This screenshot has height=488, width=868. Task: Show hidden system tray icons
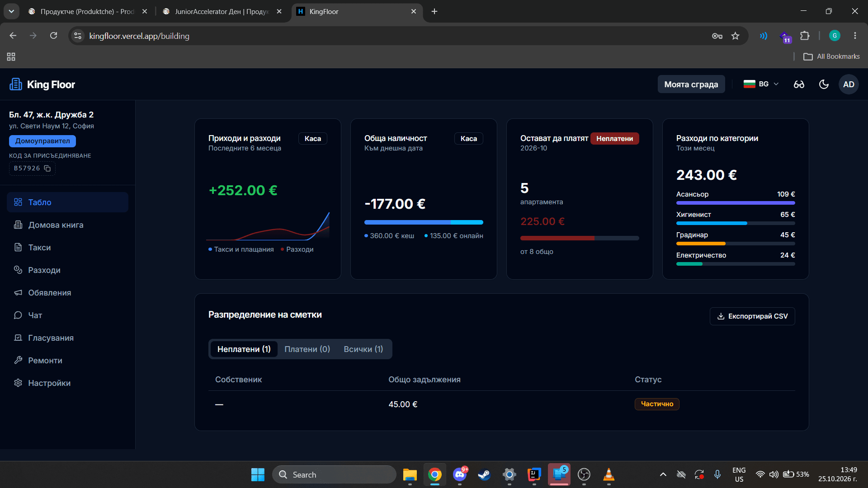pos(663,474)
